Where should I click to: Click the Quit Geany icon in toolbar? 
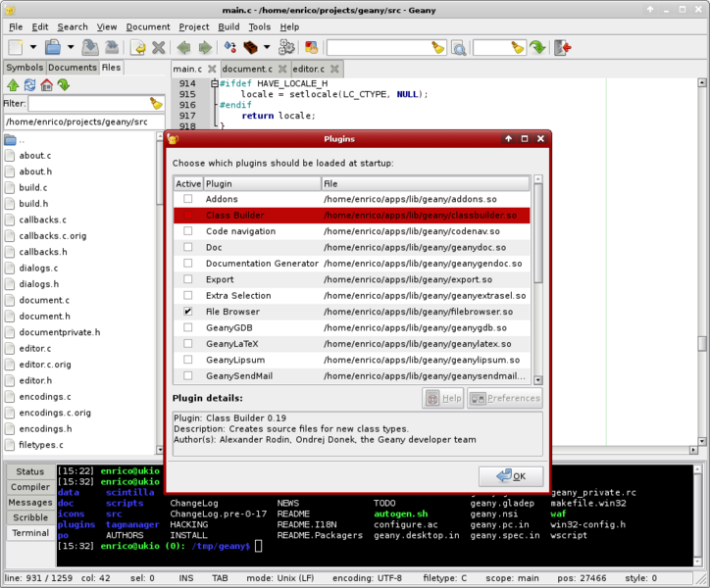click(x=562, y=47)
